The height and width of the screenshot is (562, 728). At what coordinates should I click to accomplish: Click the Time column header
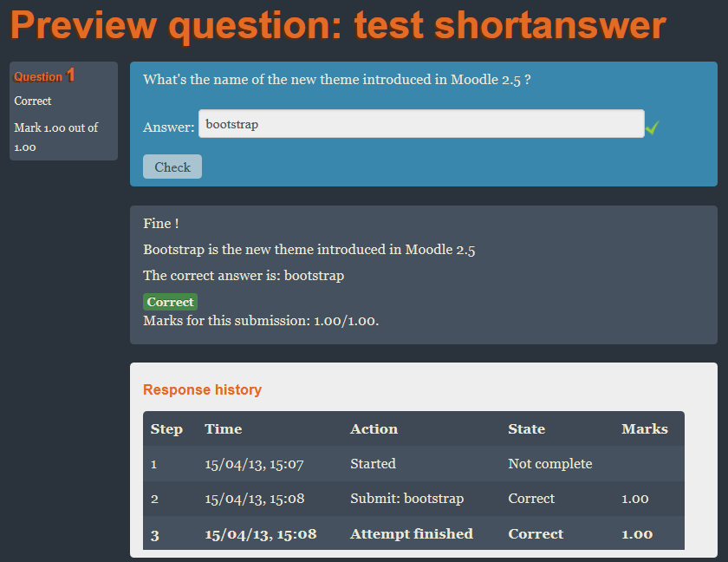(224, 428)
